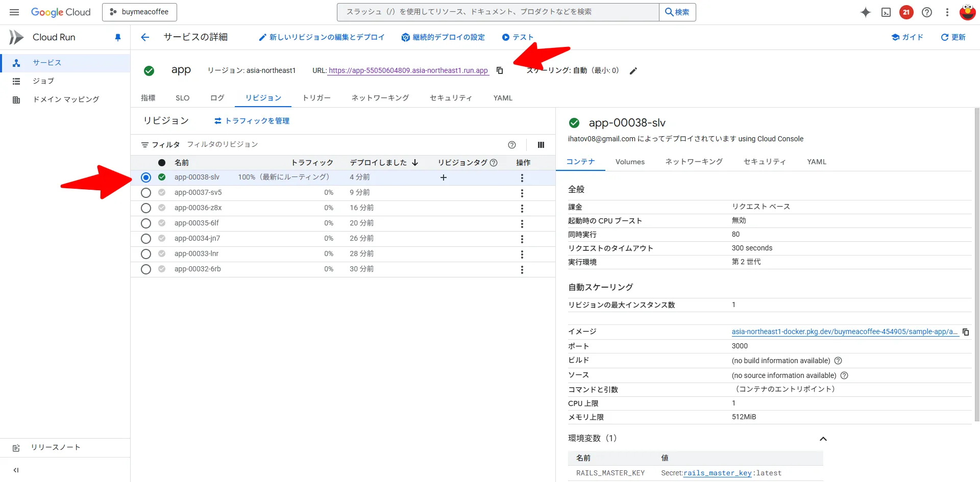Go back using the arrow icon
This screenshot has height=482, width=980.
pyautogui.click(x=145, y=37)
